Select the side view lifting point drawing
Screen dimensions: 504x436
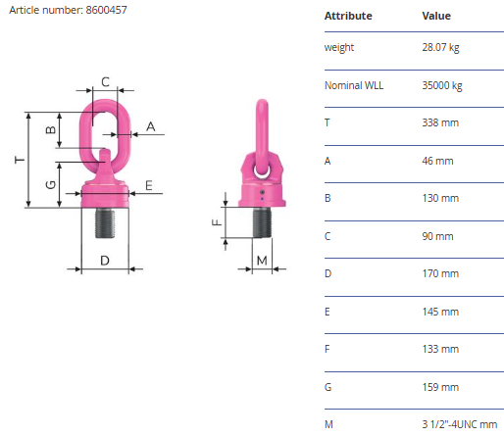[250, 185]
